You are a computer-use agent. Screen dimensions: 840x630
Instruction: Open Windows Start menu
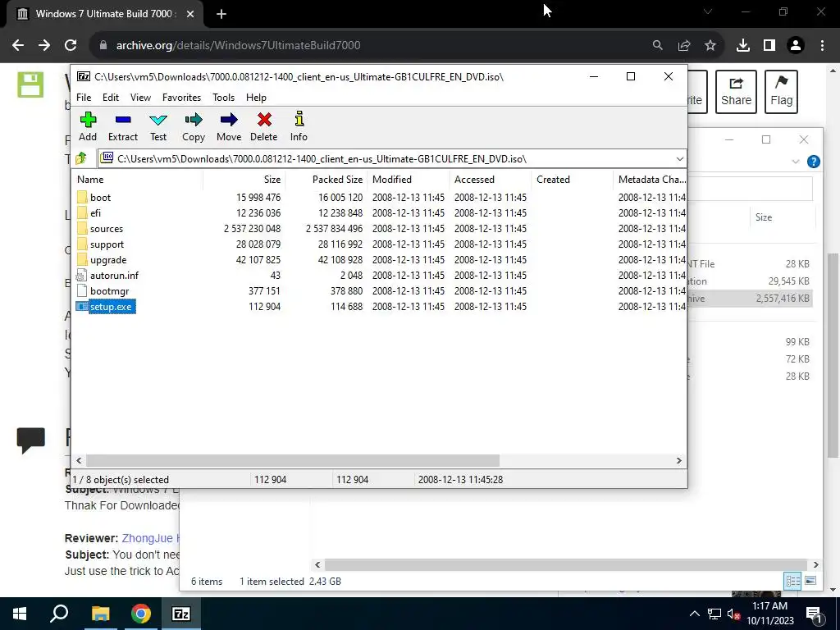(20, 614)
